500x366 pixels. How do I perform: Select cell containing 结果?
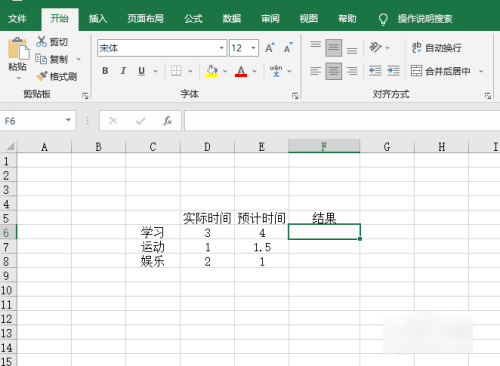coord(324,218)
